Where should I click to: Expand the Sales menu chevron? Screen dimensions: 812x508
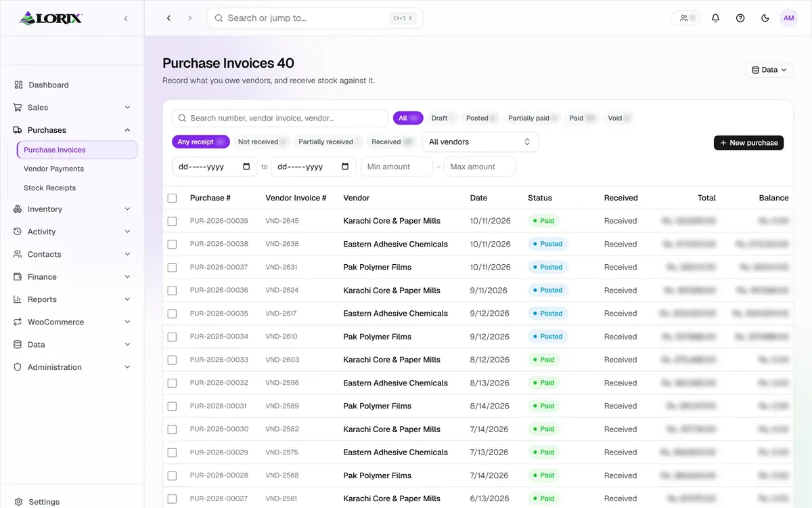tap(127, 107)
